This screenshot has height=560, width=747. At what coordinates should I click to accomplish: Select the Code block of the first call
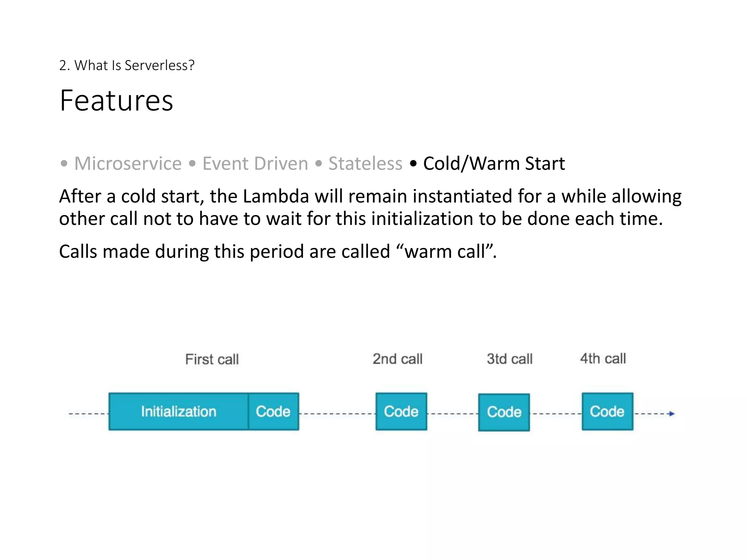(273, 412)
